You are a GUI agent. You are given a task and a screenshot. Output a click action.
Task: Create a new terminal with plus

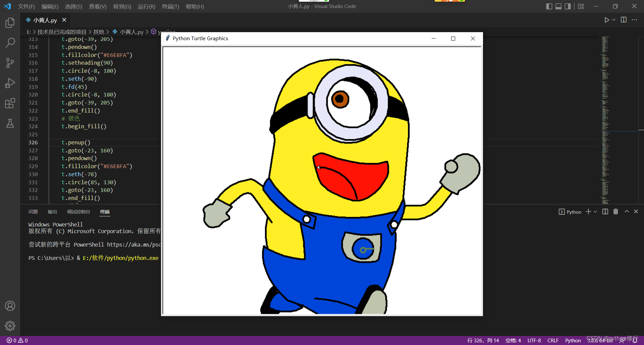pos(588,212)
